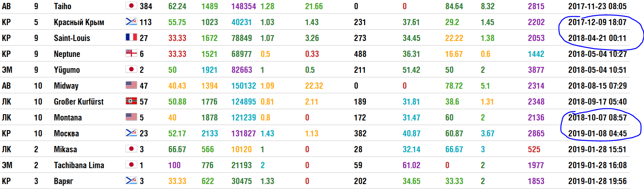Screen dimensions: 644x192
Task: Click the date 2017-12-09 18:07
Action: pyautogui.click(x=597, y=22)
